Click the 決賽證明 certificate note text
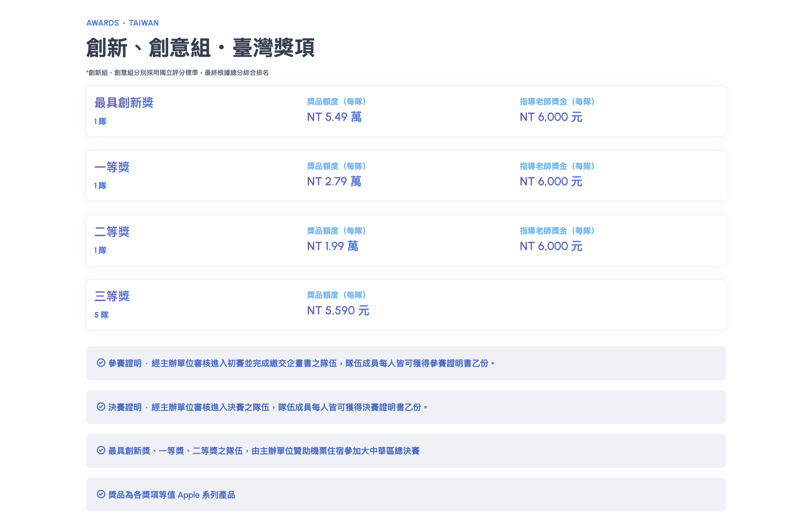The width and height of the screenshot is (812, 523). point(268,407)
